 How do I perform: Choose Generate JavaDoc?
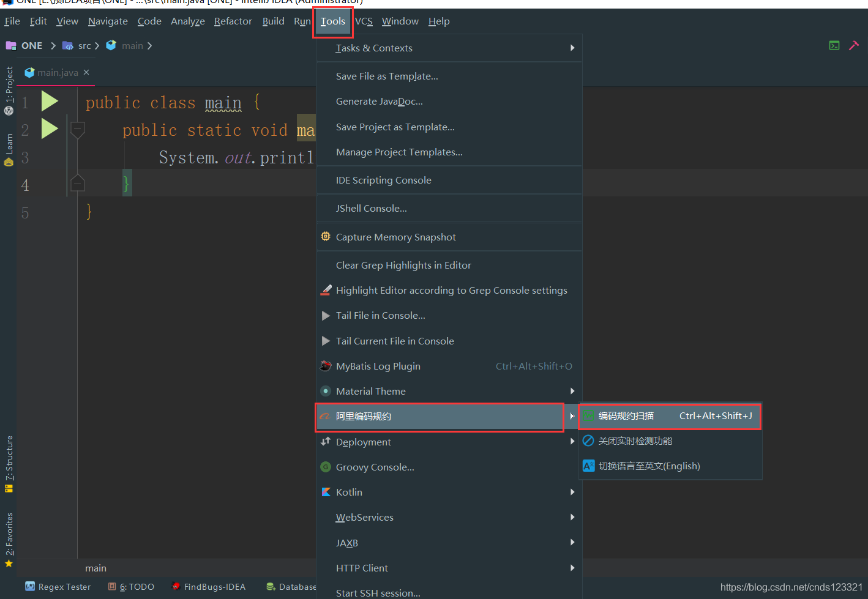point(449,102)
